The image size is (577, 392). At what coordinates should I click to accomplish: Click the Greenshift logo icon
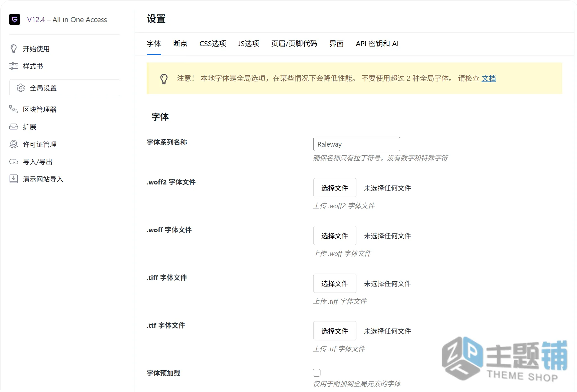[14, 20]
